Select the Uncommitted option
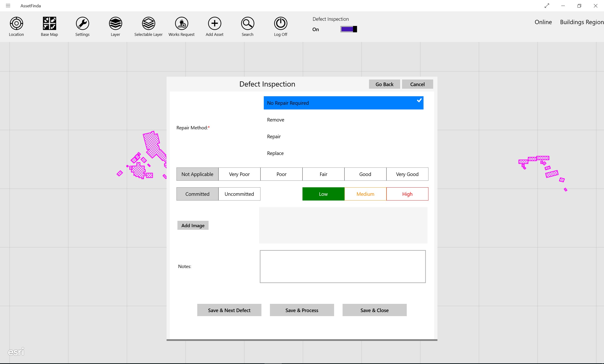 pos(239,194)
